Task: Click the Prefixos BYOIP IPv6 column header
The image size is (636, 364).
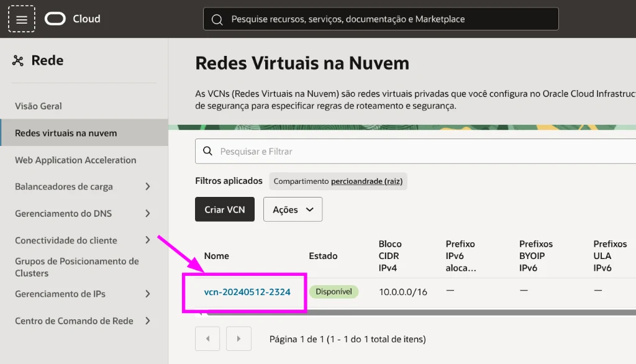Action: (536, 256)
